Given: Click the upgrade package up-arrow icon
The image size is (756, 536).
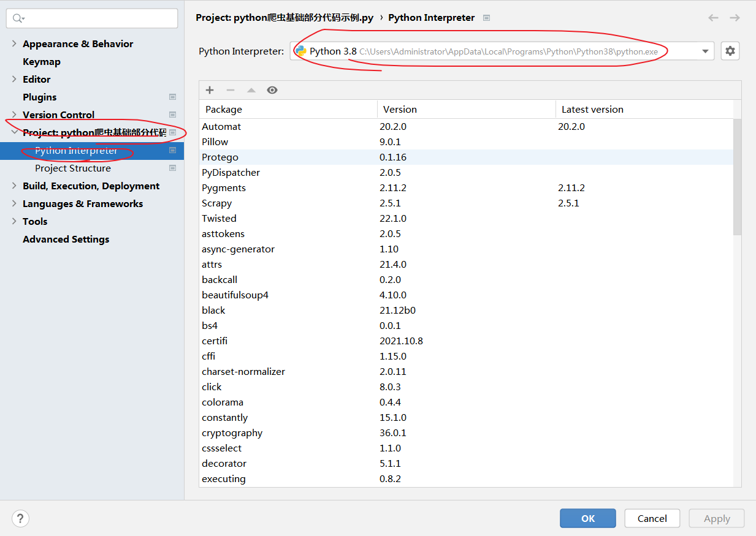Looking at the screenshot, I should click(x=251, y=90).
